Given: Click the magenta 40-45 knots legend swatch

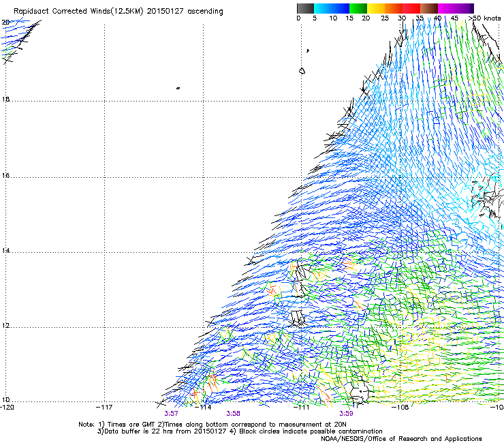Looking at the screenshot, I should point(447,8).
